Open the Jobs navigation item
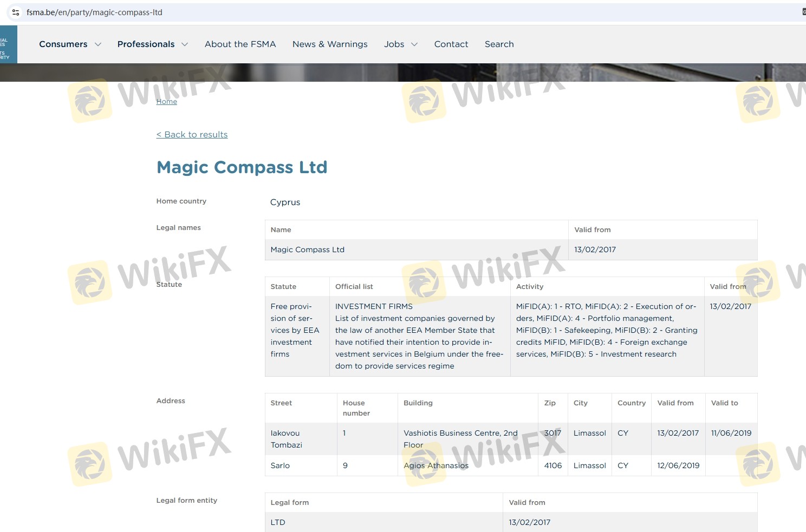This screenshot has height=532, width=806. click(394, 44)
